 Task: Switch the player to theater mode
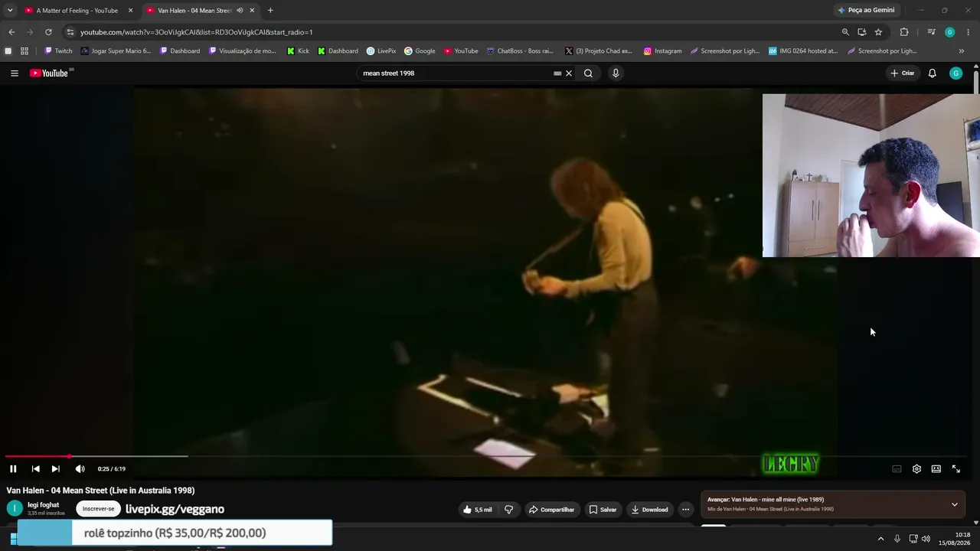936,469
